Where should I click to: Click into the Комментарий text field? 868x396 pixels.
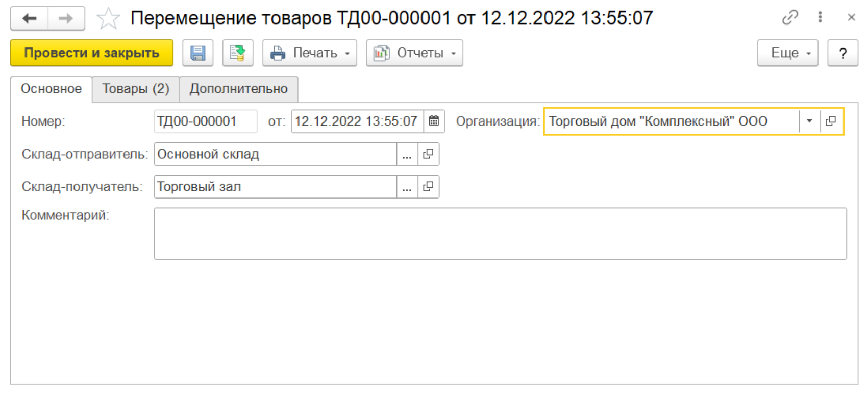(500, 233)
